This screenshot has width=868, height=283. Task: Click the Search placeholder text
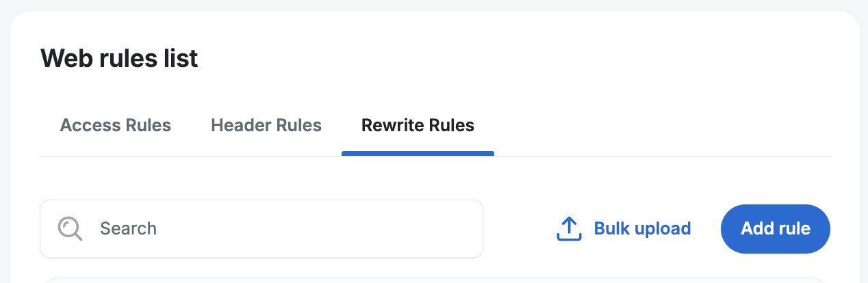pos(128,228)
